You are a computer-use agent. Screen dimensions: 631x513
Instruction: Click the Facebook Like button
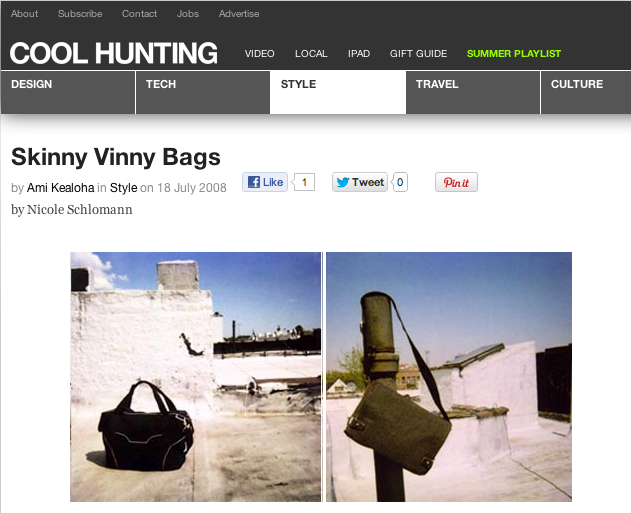[265, 182]
